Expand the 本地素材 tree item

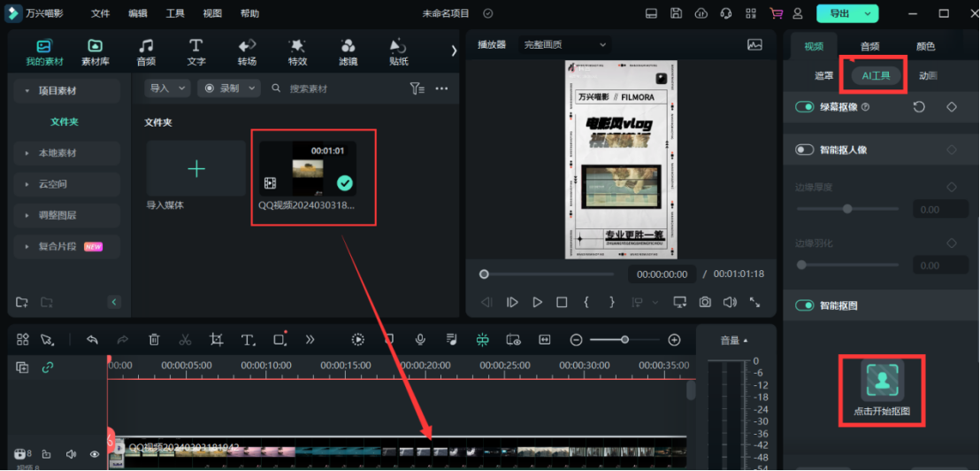tap(57, 153)
